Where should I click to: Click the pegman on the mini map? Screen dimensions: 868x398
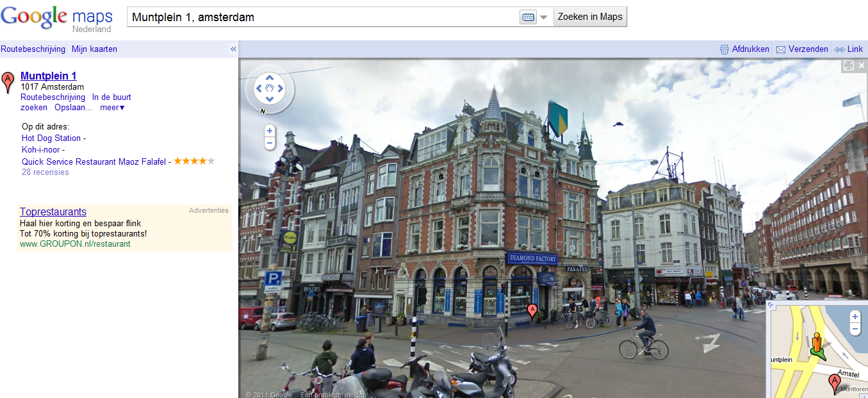[816, 344]
